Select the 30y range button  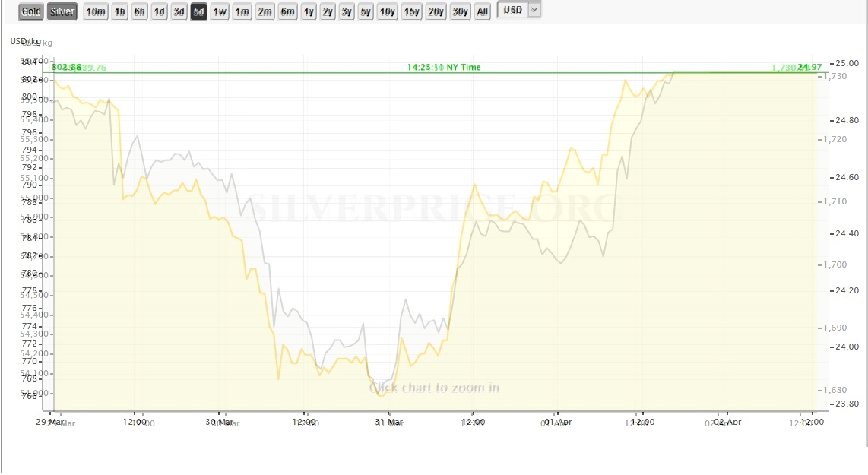pos(460,11)
